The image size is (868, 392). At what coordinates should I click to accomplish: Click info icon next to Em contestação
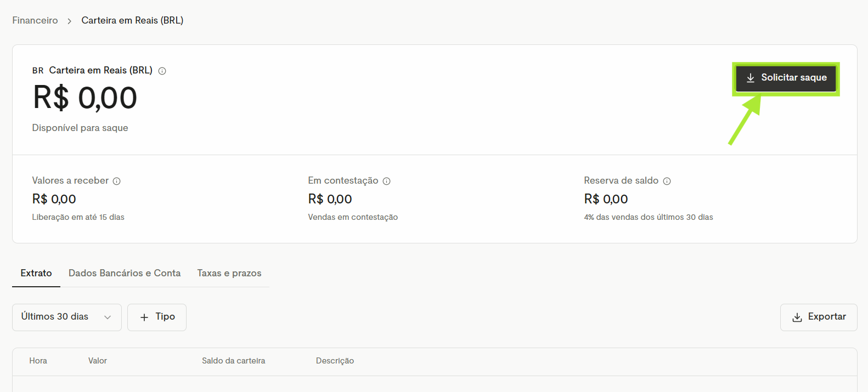[386, 181]
